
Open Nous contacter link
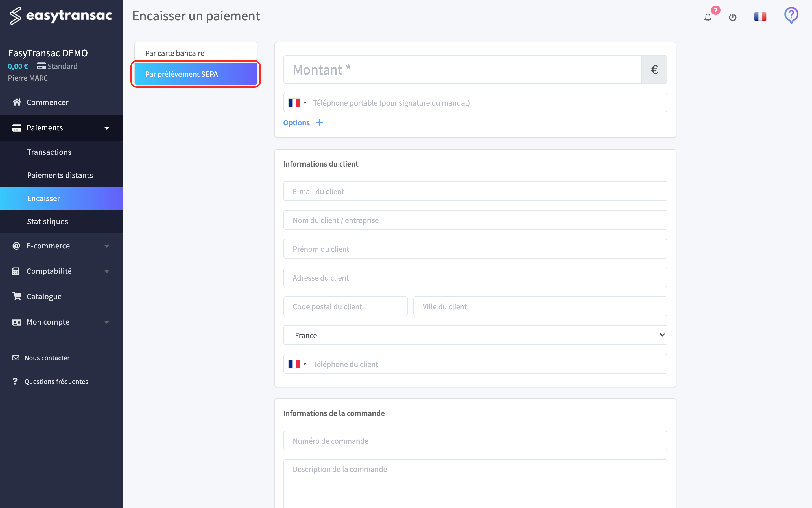[x=47, y=358]
